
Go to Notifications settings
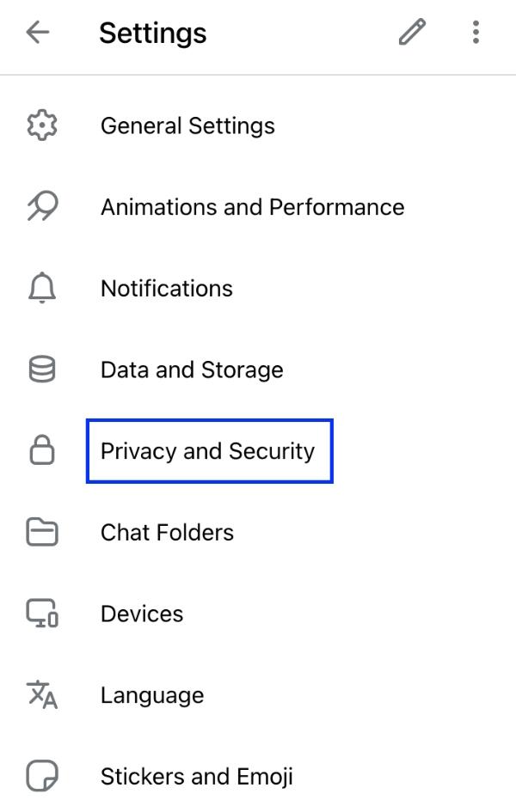point(166,289)
